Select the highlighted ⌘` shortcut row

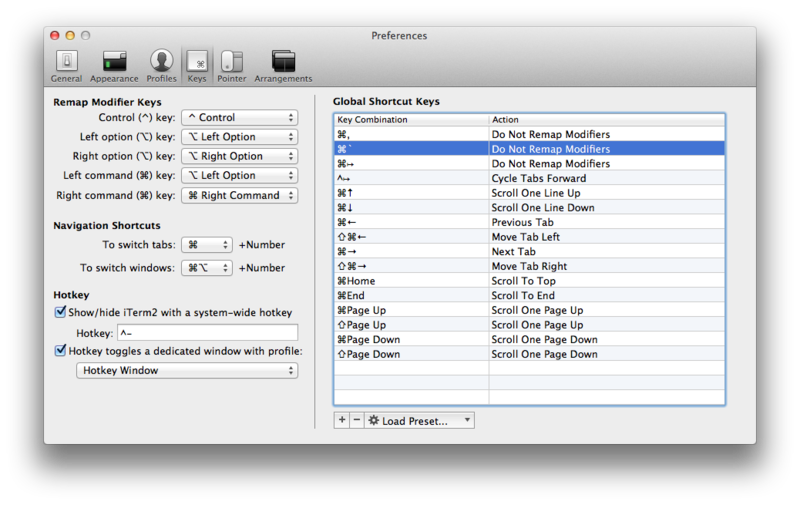(x=530, y=149)
